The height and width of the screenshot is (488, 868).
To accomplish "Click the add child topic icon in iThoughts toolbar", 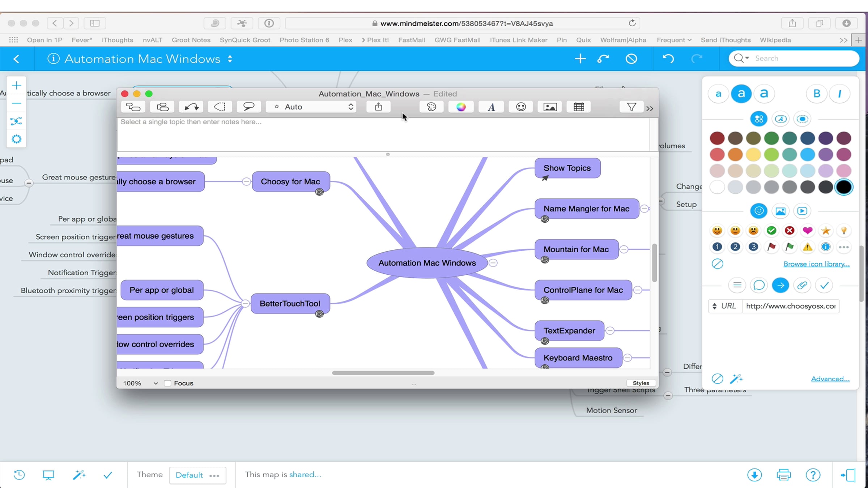I will pyautogui.click(x=133, y=107).
